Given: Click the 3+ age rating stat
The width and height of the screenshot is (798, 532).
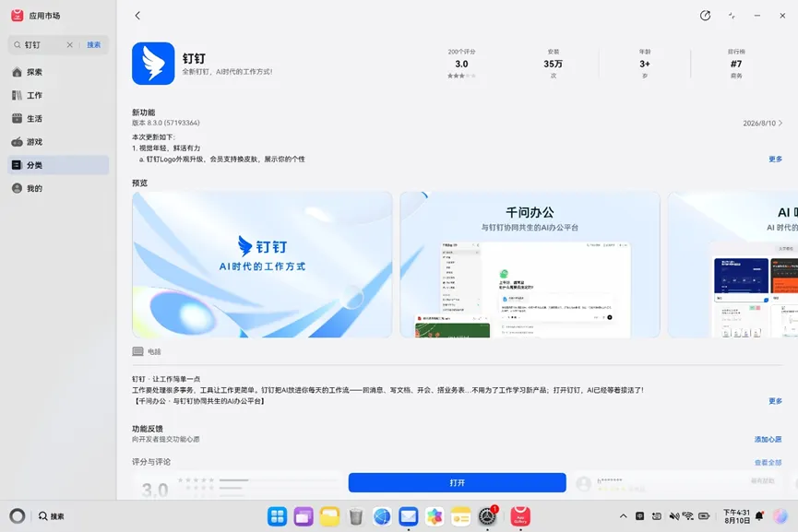Looking at the screenshot, I should pos(645,64).
